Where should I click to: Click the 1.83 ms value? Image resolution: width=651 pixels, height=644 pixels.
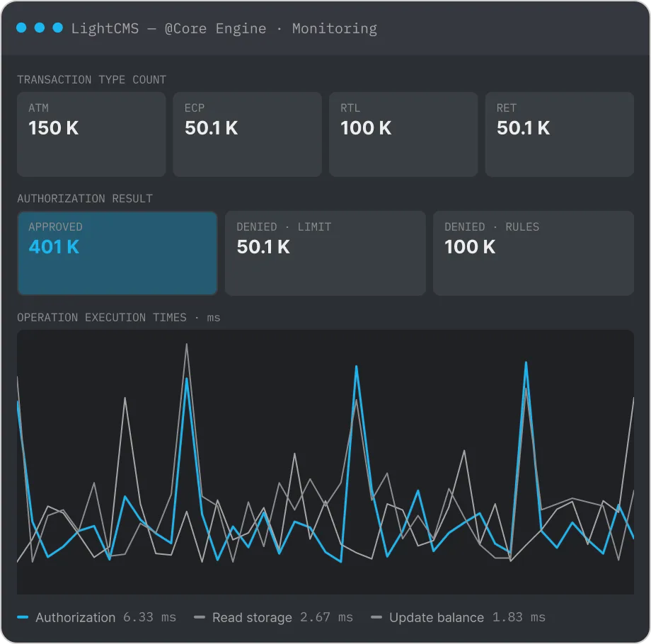coord(519,617)
